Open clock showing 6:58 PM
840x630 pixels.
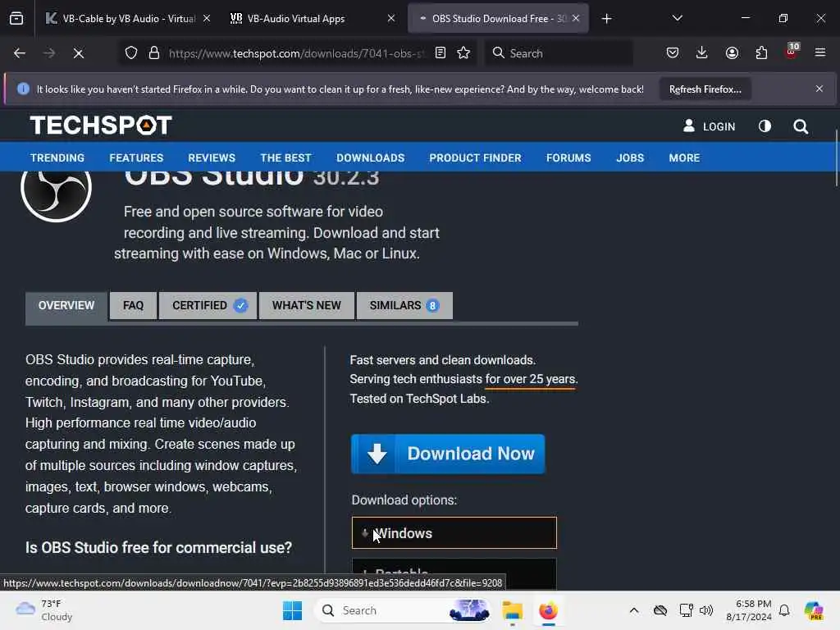point(748,610)
